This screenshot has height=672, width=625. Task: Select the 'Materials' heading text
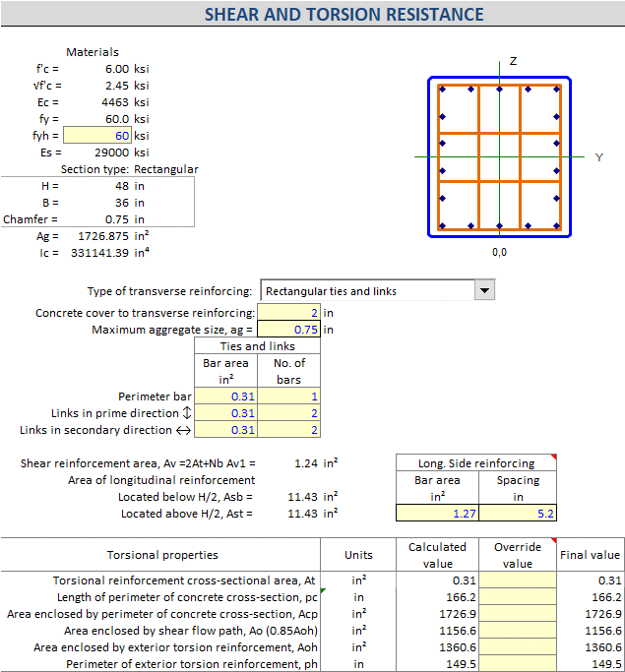click(x=93, y=52)
